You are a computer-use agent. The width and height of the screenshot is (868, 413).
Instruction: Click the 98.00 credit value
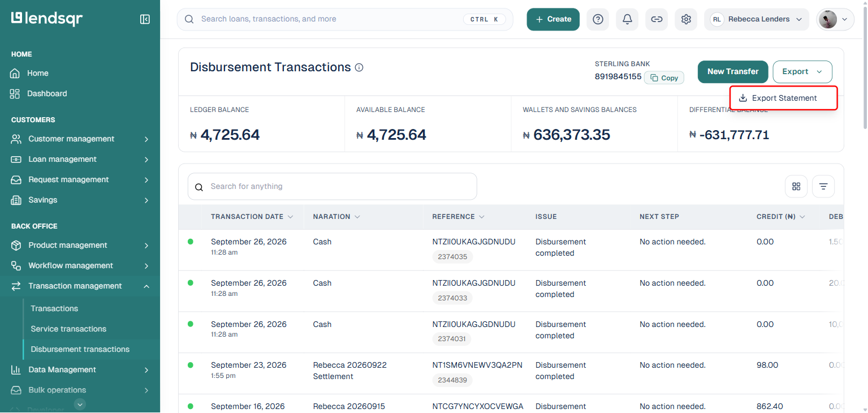tap(767, 365)
